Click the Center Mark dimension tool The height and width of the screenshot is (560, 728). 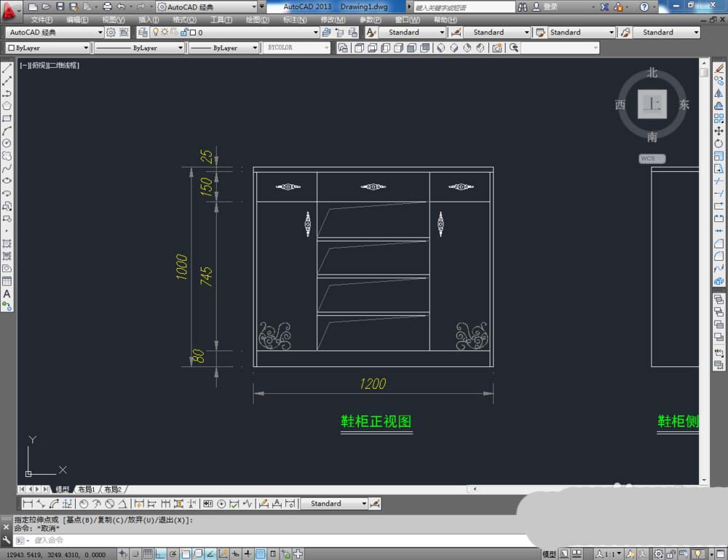pyautogui.click(x=221, y=503)
